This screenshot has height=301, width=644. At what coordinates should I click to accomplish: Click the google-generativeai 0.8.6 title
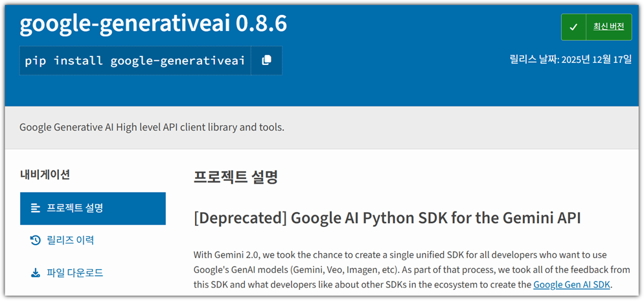tap(153, 25)
